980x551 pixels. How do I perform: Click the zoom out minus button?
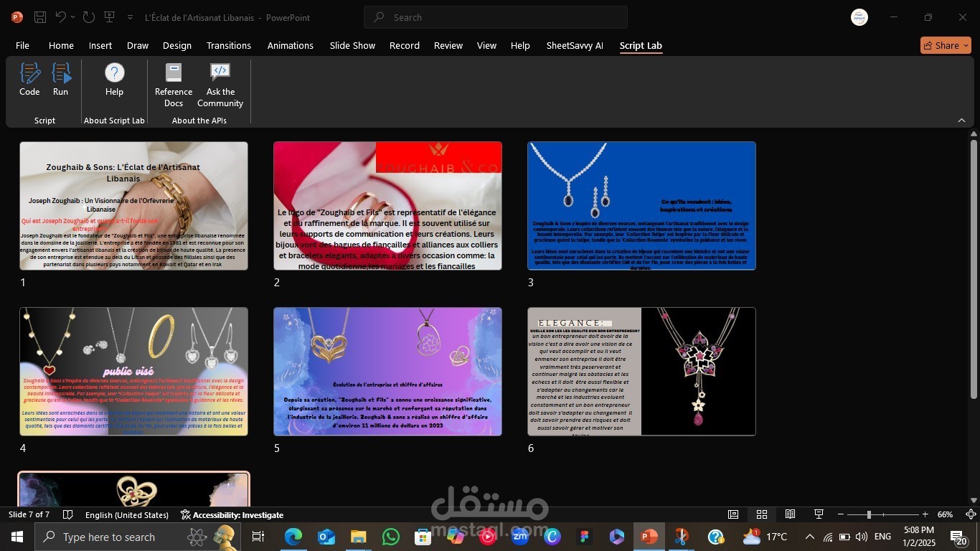(x=841, y=515)
